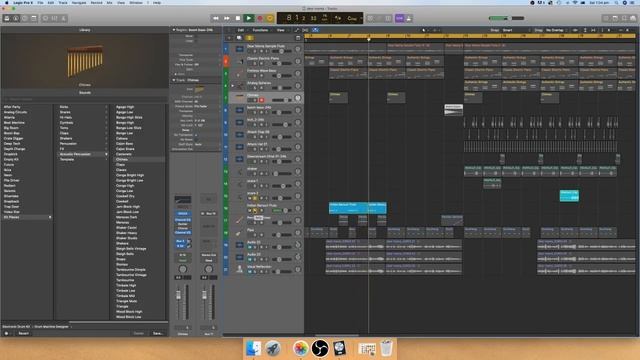Open Photos from the Dock
The image size is (640, 360).
click(x=300, y=349)
